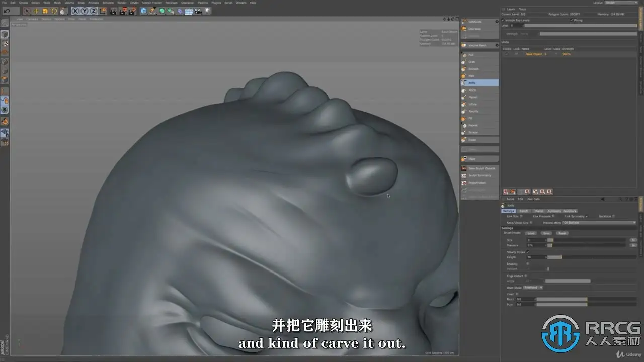Image resolution: width=644 pixels, height=362 pixels.
Task: Click the Render View clapperboard icon
Action: click(x=113, y=11)
